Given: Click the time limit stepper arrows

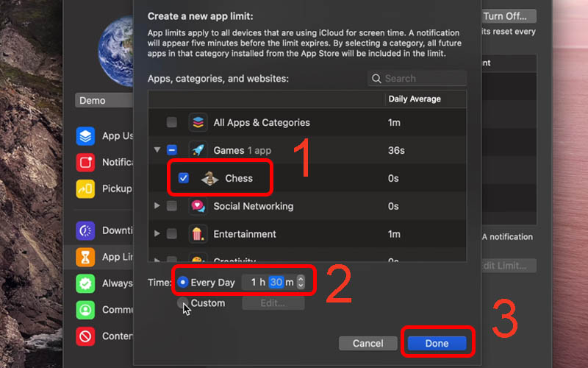Looking at the screenshot, I should (x=300, y=282).
